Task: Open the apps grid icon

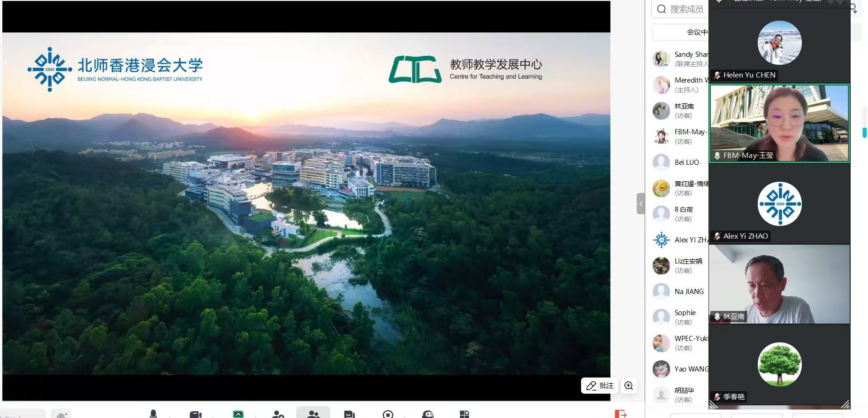Action: point(464,414)
